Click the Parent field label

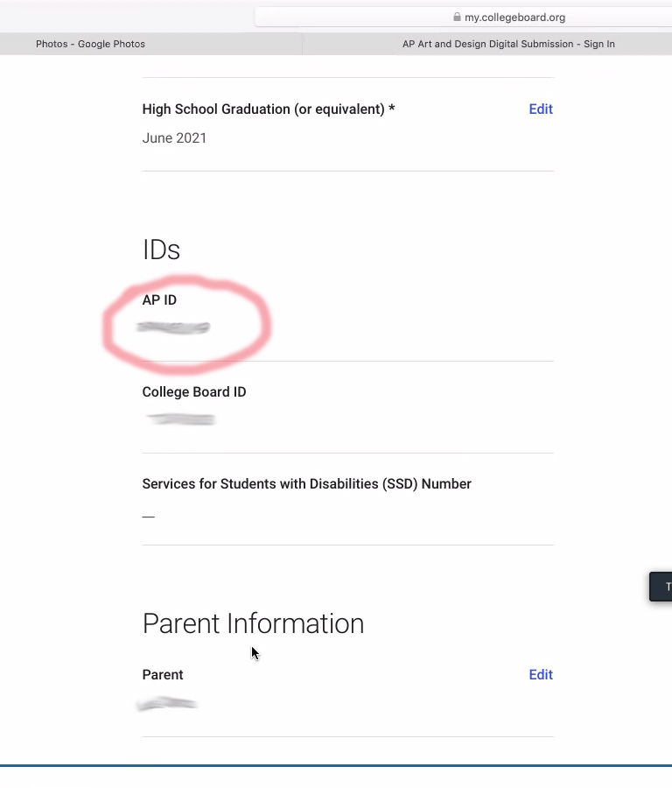(163, 674)
